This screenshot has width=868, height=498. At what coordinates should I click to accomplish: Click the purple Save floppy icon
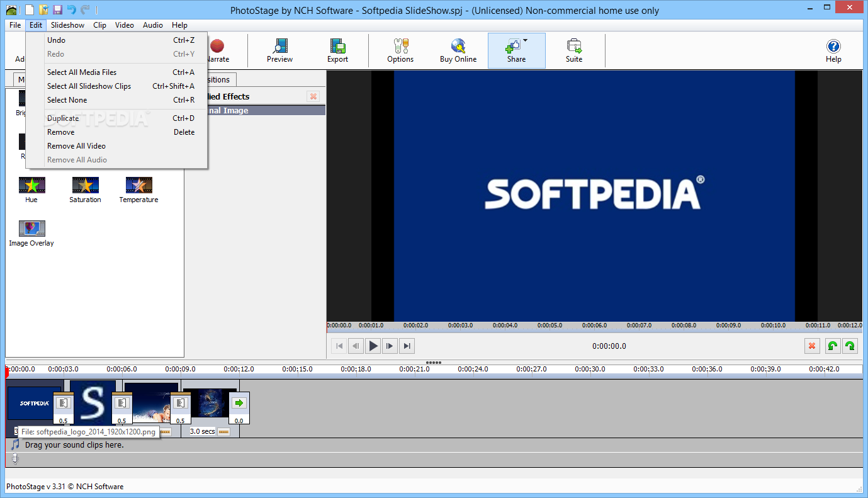click(x=57, y=9)
